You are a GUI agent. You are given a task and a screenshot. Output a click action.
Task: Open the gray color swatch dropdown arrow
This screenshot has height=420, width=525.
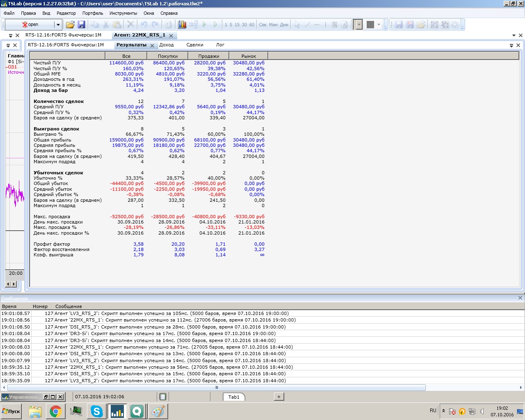379,25
